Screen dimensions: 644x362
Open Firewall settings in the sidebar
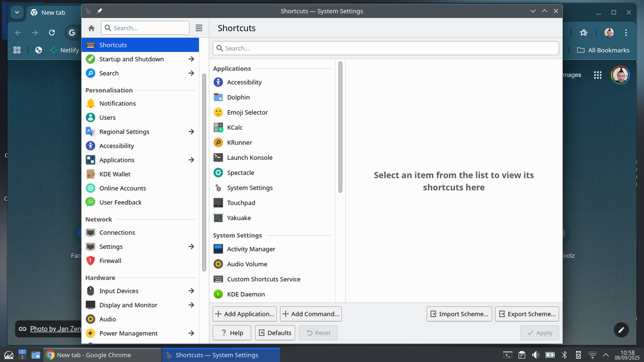pos(110,260)
